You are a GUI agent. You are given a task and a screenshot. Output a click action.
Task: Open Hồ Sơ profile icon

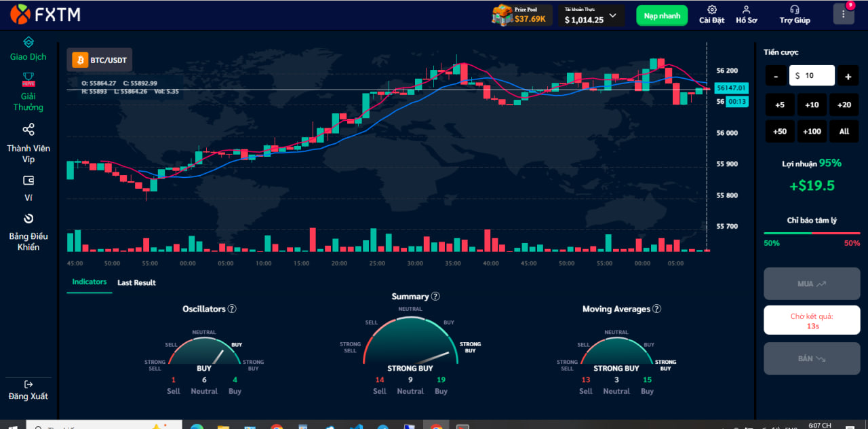[x=746, y=10]
